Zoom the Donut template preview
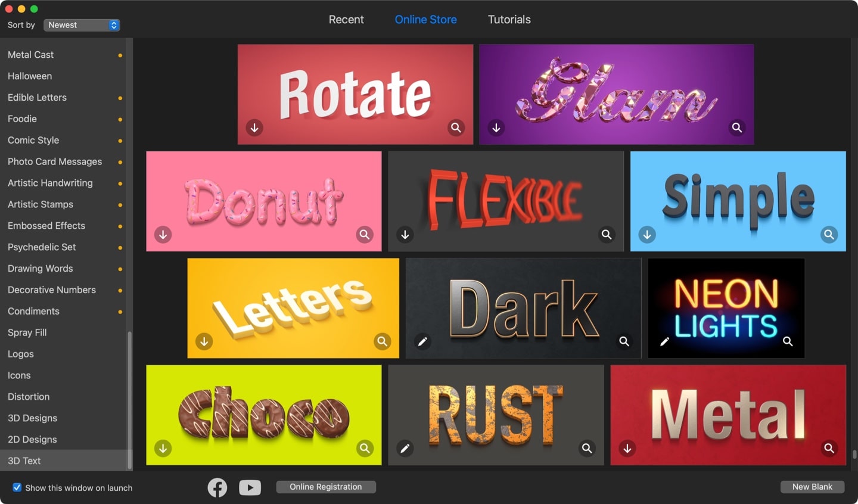The image size is (858, 504). tap(365, 235)
